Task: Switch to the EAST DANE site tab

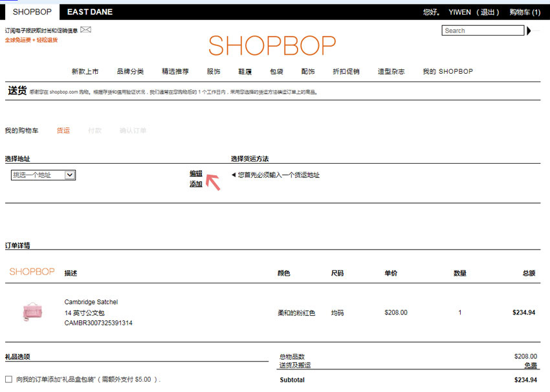Action: [x=90, y=12]
